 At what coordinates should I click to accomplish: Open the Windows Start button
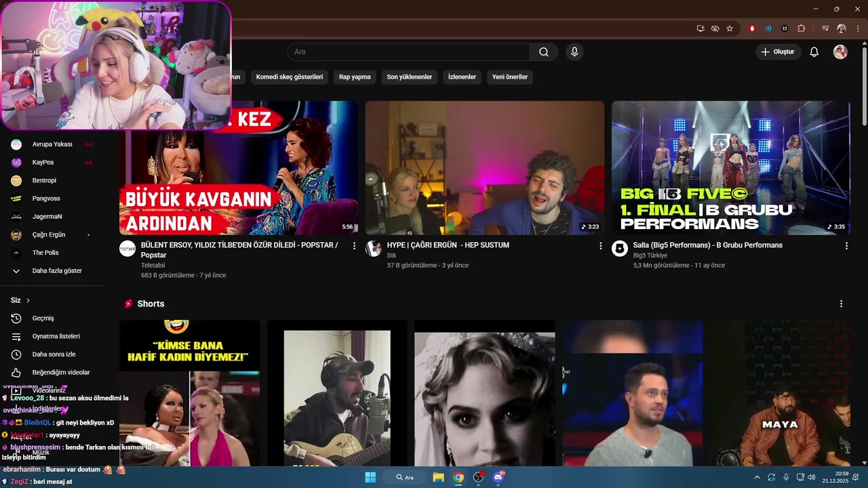pyautogui.click(x=370, y=477)
